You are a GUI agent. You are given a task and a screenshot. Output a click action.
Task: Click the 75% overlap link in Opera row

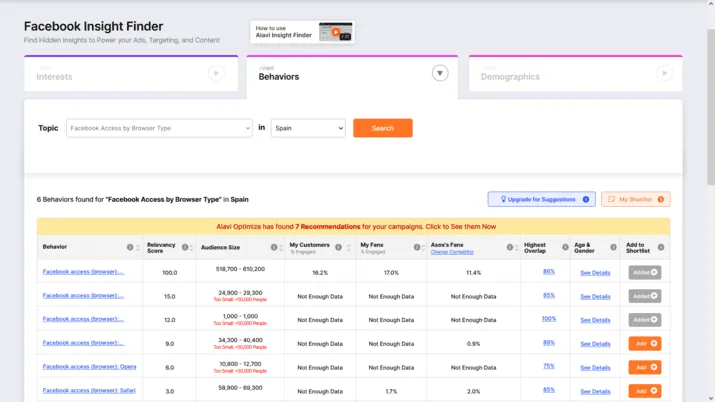click(549, 366)
